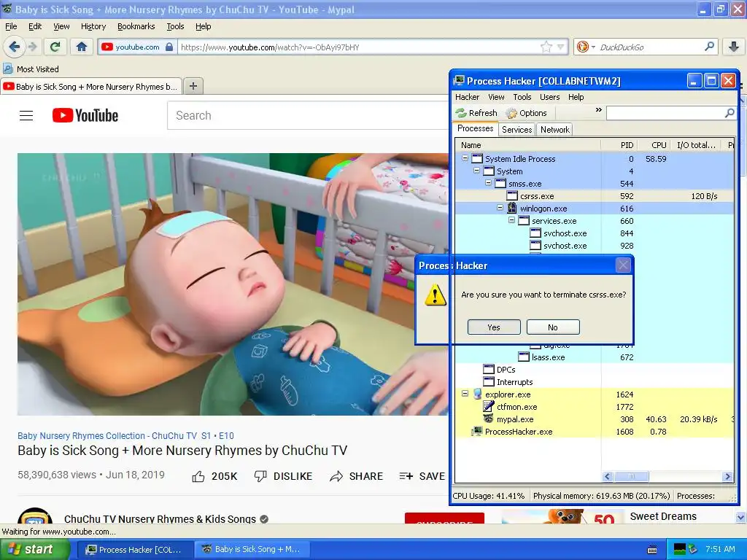The height and width of the screenshot is (560, 747).
Task: Open Options gear in Process Hacker
Action: 511,113
